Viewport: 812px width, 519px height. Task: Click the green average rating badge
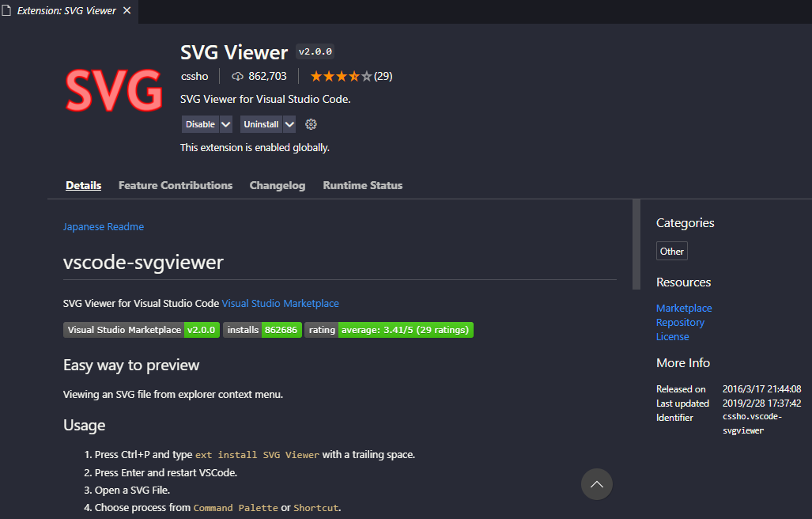pos(406,330)
